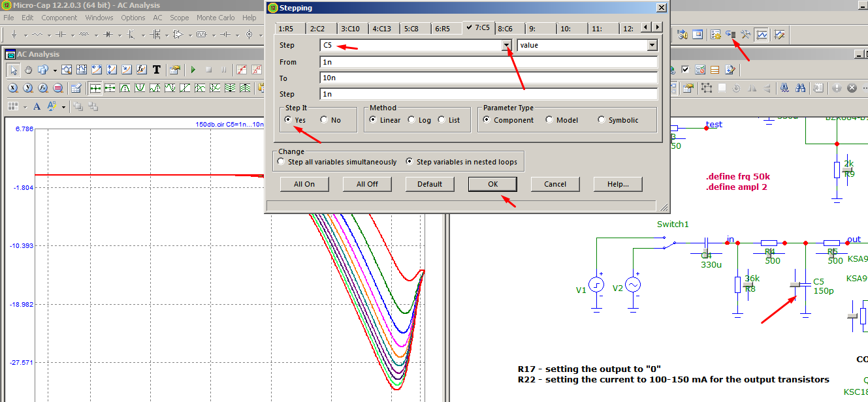Expand dropdown arrow beside text color tool
The image size is (868, 402).
(x=63, y=107)
